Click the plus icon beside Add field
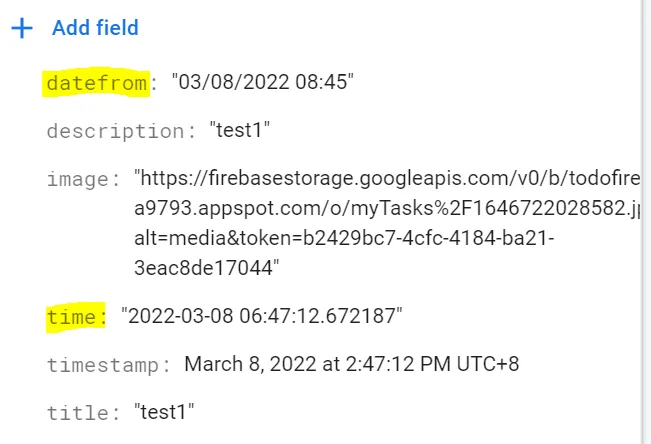 22,28
